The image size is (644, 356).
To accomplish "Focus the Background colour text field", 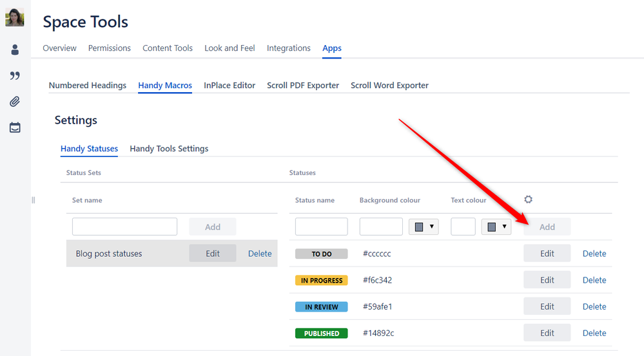I will click(381, 227).
